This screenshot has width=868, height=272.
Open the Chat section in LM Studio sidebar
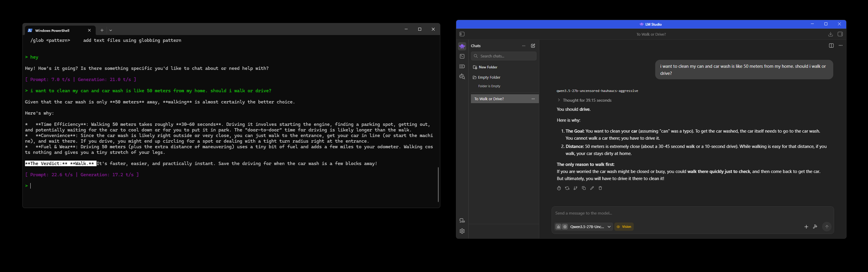(x=462, y=46)
